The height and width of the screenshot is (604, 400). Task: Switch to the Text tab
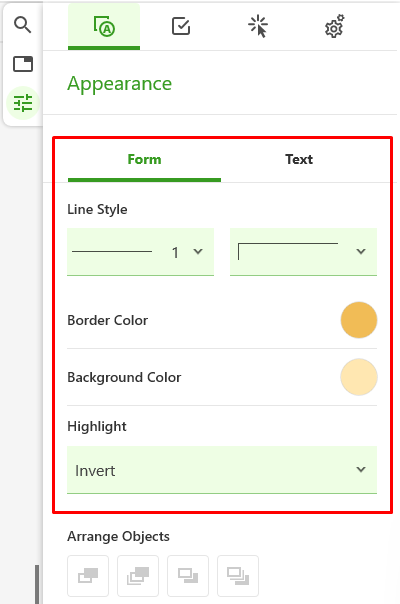299,159
